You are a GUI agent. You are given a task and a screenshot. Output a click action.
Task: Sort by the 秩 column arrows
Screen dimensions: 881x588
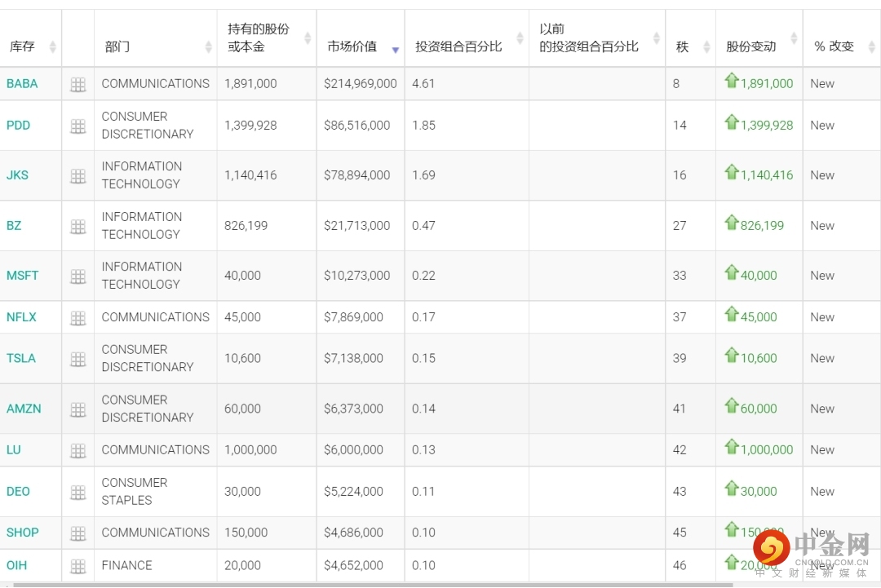(x=706, y=46)
